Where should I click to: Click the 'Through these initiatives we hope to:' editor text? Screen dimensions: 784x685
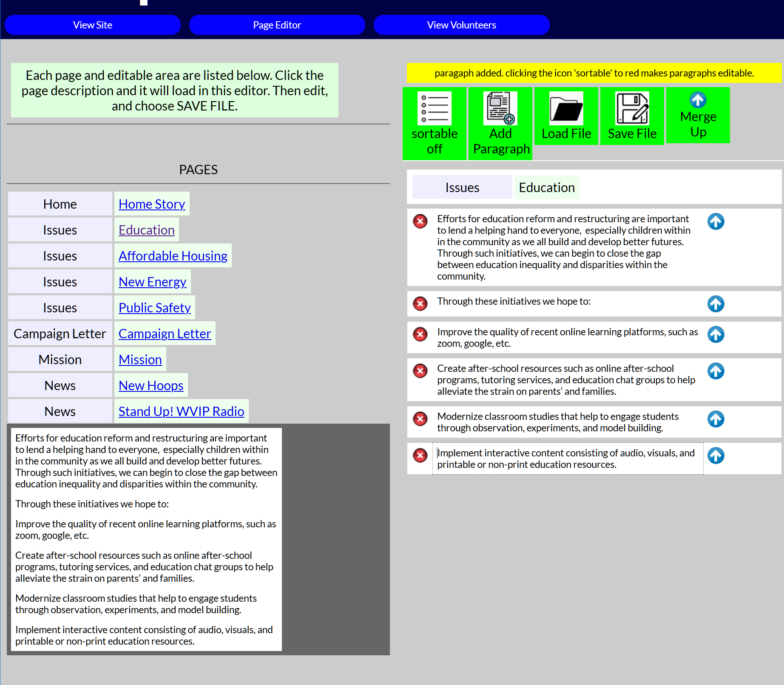[x=514, y=301]
